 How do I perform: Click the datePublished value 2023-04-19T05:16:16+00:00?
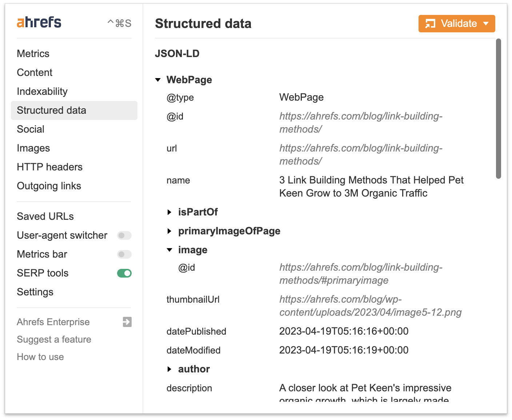pyautogui.click(x=344, y=331)
